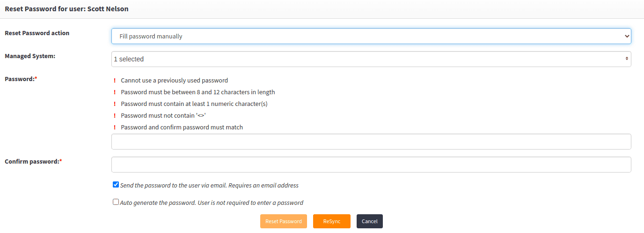Cancel the password reset
Screen dimensions: 644x233
point(369,221)
